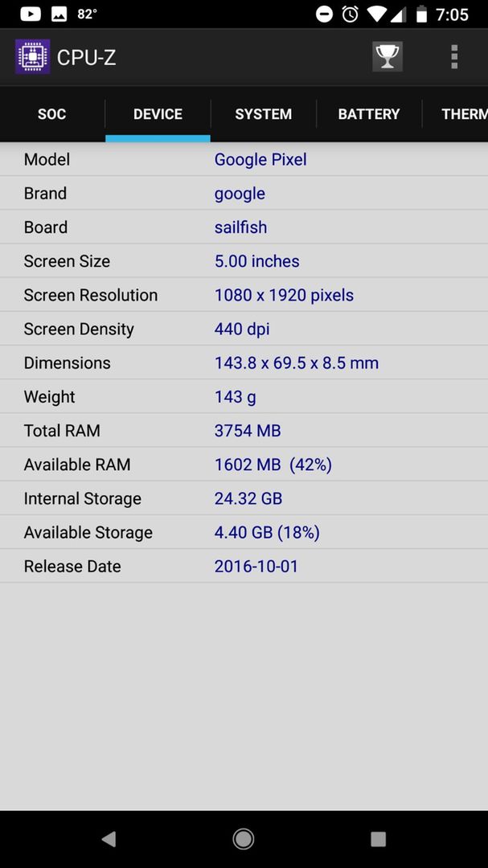Tap the Model row showing Google Pixel
Screen dimensions: 488x868
tap(244, 159)
